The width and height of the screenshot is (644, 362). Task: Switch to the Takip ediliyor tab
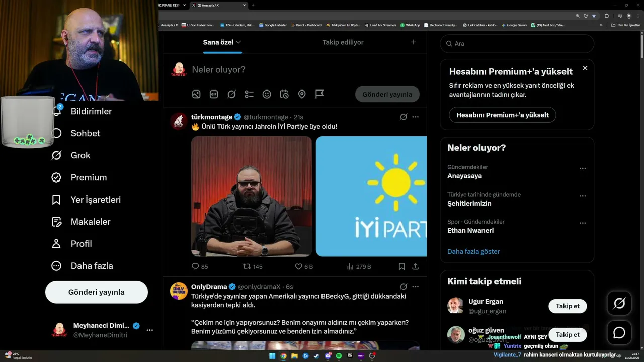pos(343,42)
